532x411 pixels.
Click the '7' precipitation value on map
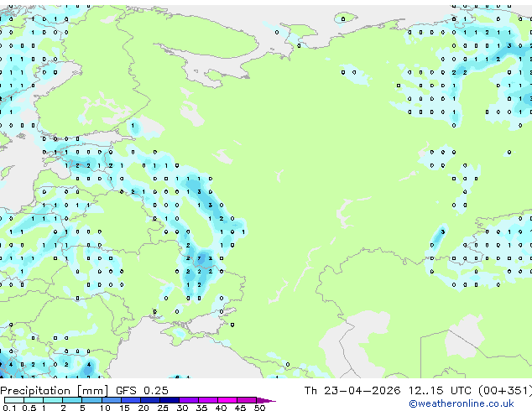click(x=199, y=258)
